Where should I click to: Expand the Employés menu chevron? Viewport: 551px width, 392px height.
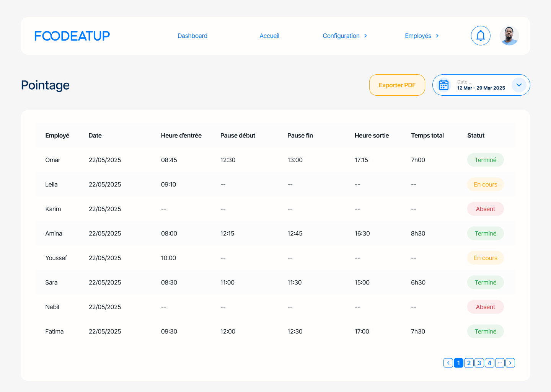pos(437,36)
